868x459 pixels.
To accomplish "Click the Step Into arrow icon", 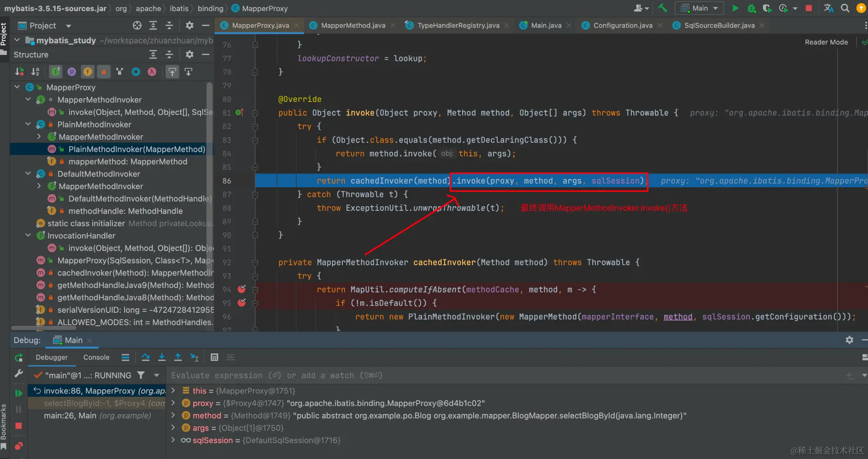I will pos(161,357).
